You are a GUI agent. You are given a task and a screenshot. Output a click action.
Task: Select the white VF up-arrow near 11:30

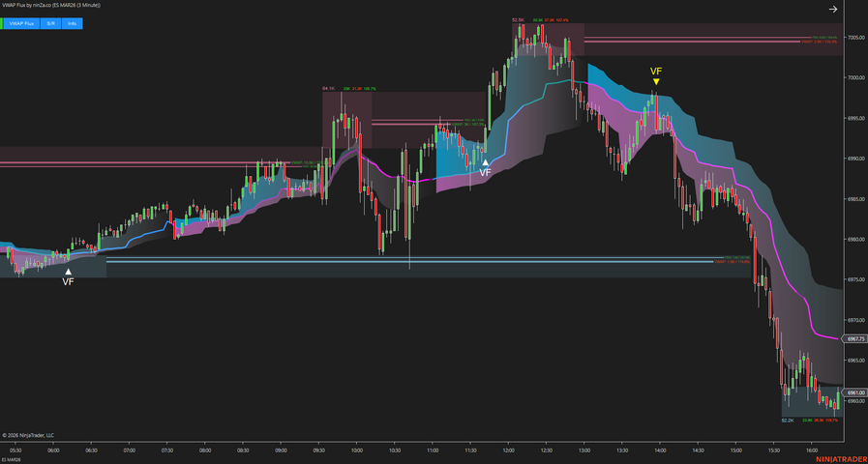pyautogui.click(x=486, y=163)
